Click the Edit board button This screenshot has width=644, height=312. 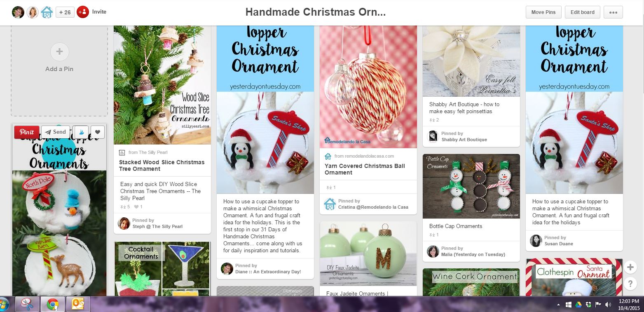[582, 12]
